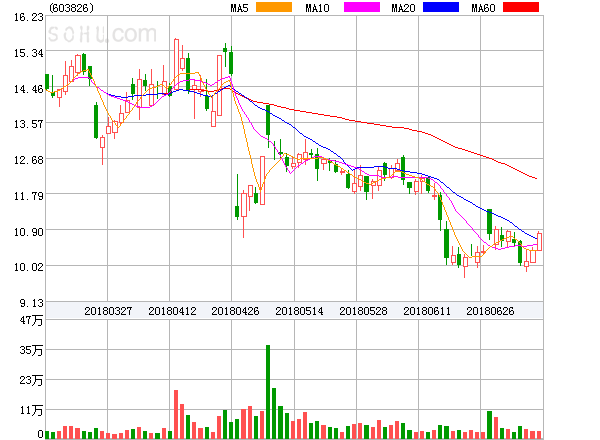This screenshot has height=440, width=600.
Task: Click the last red candlestick on the chart
Action: point(539,241)
